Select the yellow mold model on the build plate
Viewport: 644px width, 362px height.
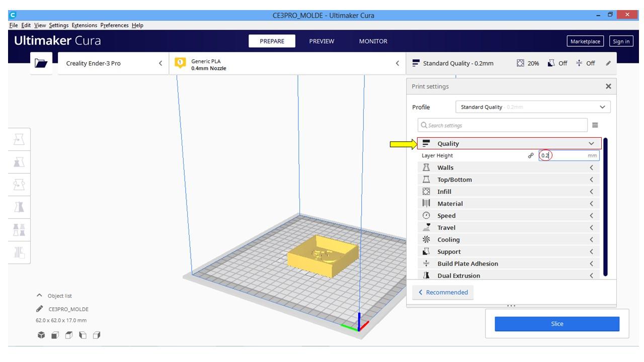[x=323, y=256]
